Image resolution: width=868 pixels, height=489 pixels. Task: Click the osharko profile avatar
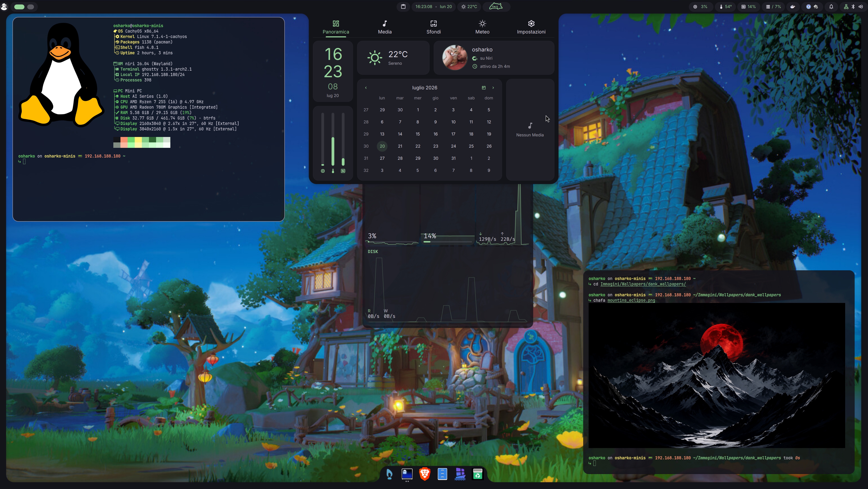point(454,58)
